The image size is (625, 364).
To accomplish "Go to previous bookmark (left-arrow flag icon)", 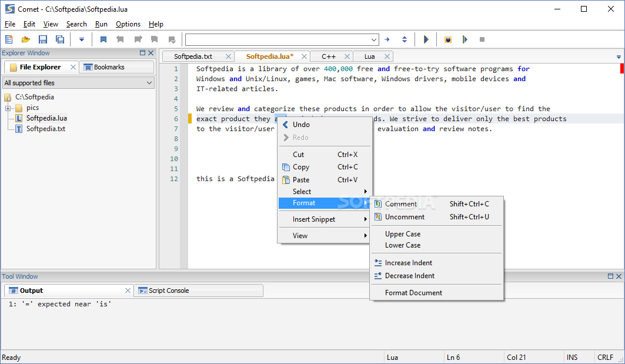I will point(120,39).
